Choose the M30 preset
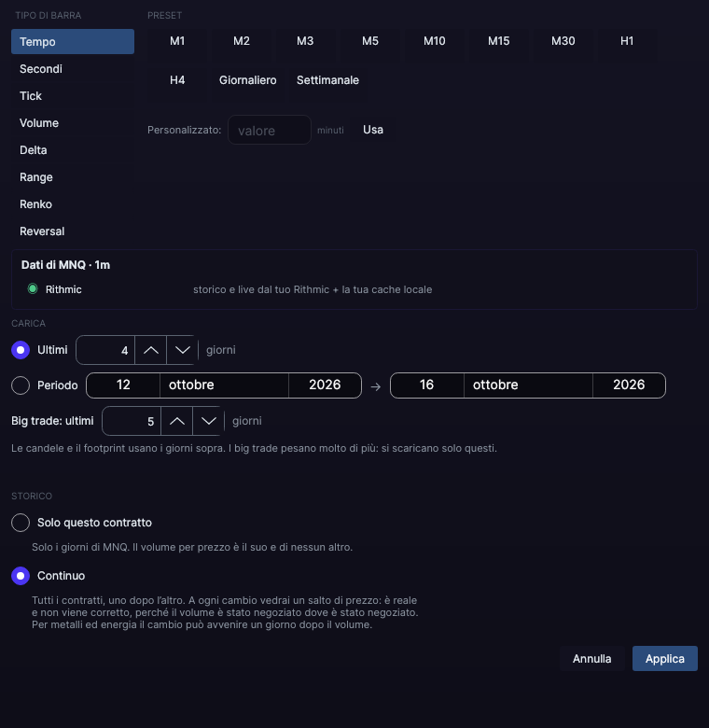Screen dimensions: 709x728 point(563,41)
